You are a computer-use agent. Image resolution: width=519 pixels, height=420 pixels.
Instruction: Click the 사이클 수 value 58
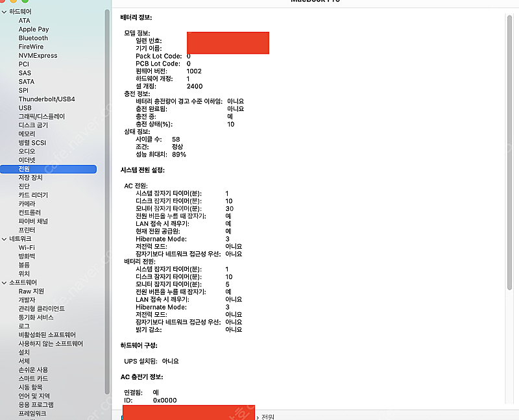pos(176,140)
